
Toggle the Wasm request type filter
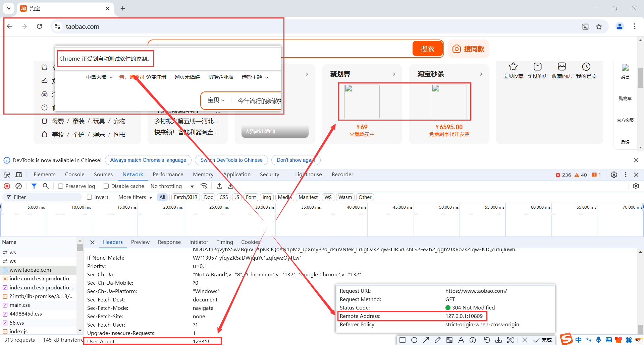pyautogui.click(x=345, y=197)
